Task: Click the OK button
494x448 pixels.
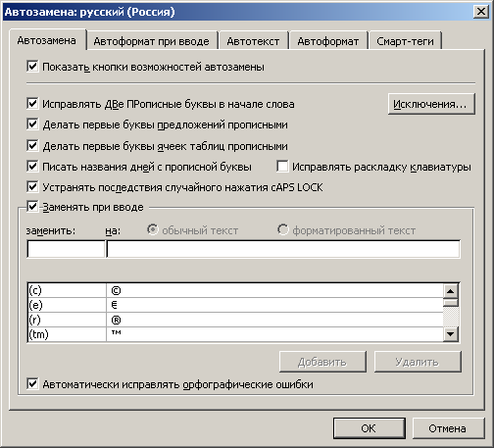Action: pos(369,428)
